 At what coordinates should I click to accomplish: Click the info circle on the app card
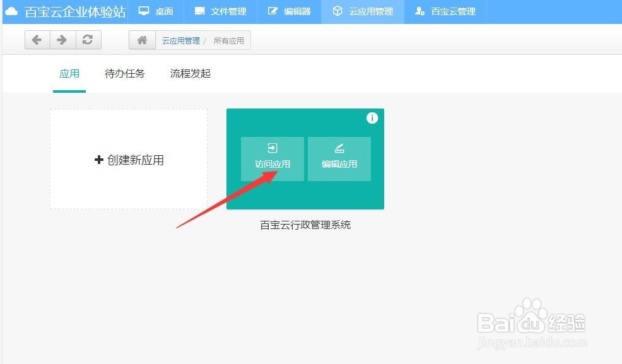(x=372, y=118)
